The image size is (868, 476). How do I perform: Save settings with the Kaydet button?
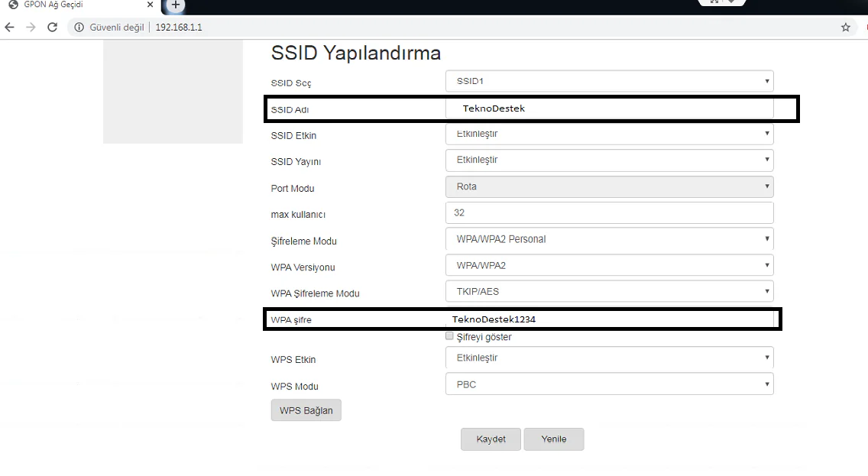491,439
